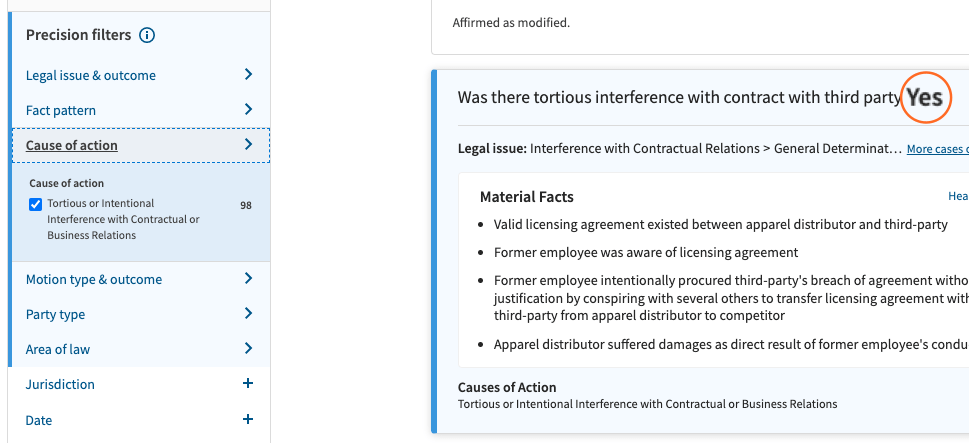Click the 98 result count

tap(246, 205)
